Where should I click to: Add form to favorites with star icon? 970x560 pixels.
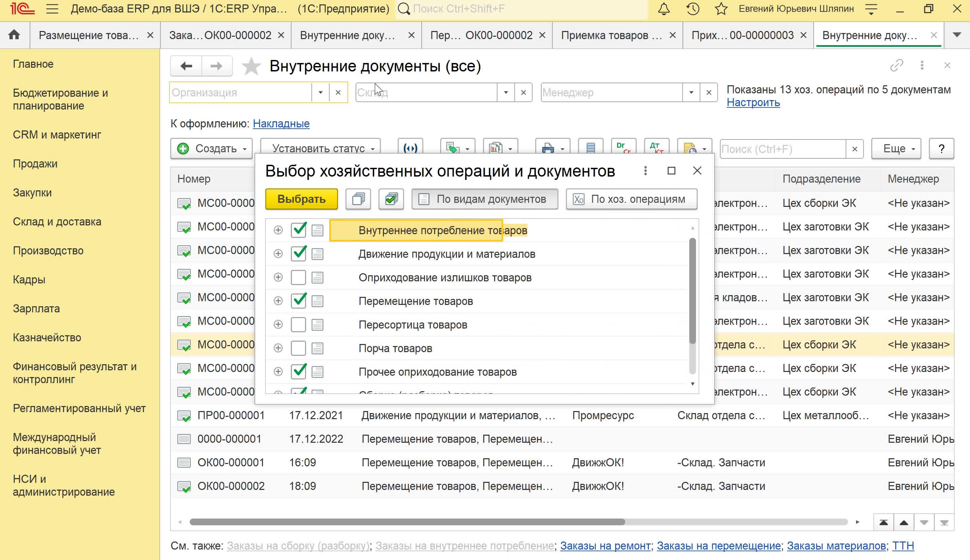251,66
